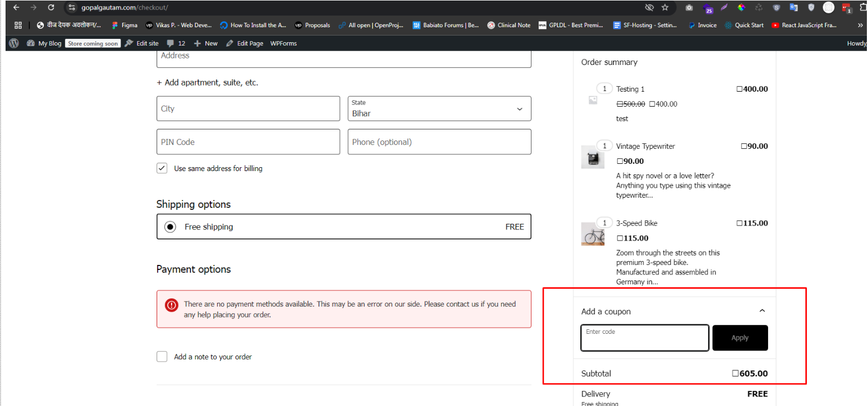The height and width of the screenshot is (406, 868).
Task: Open the color wheel extension icon
Action: [x=741, y=8]
